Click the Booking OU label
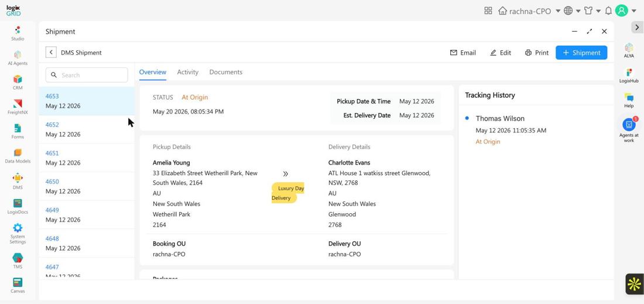This screenshot has height=304, width=644. (169, 244)
